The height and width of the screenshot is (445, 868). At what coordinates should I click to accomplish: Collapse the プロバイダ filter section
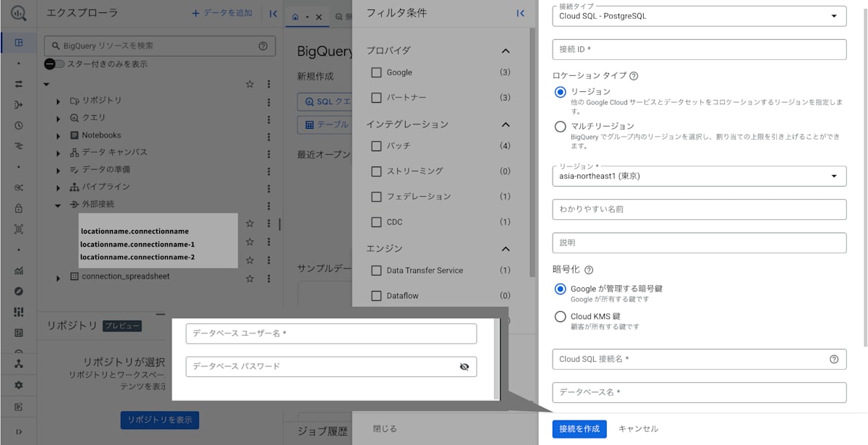(506, 51)
